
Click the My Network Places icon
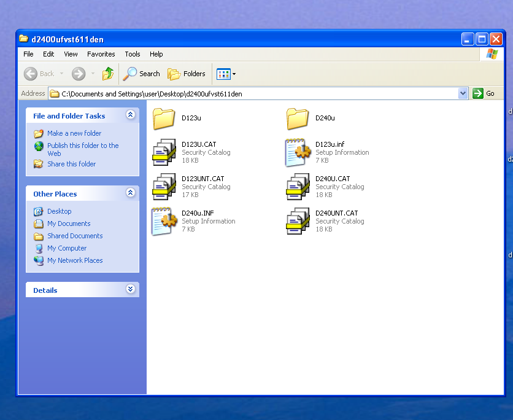coord(39,260)
